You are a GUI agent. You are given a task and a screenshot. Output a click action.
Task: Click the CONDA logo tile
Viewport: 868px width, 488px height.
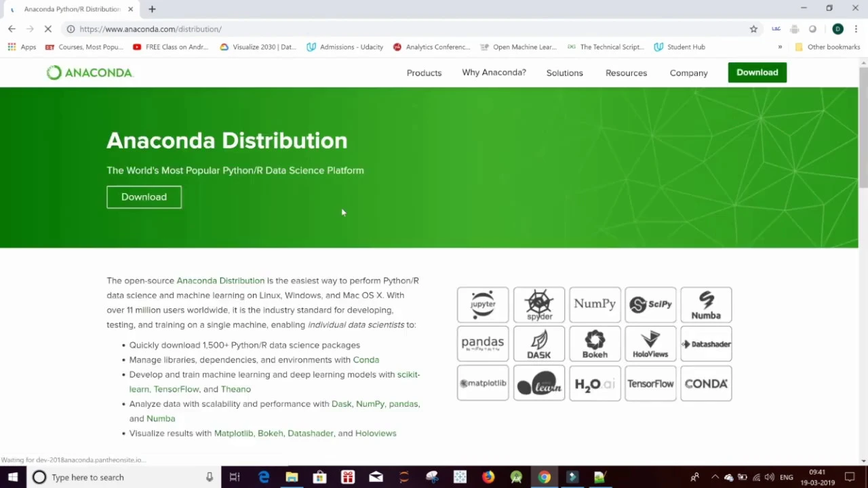(706, 383)
